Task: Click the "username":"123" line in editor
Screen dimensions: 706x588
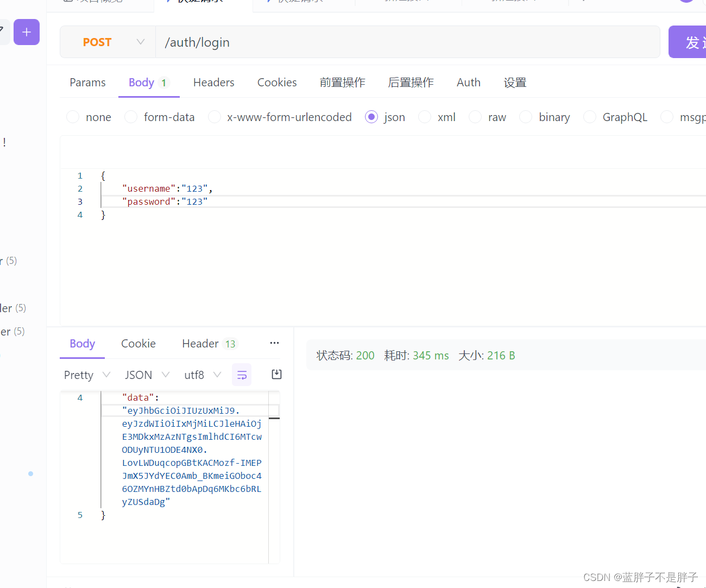Action: tap(167, 188)
